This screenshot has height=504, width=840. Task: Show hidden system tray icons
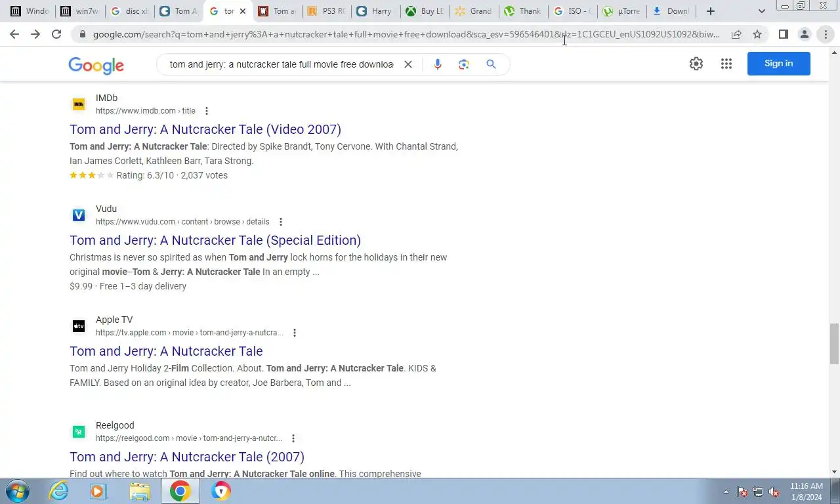pyautogui.click(x=726, y=492)
